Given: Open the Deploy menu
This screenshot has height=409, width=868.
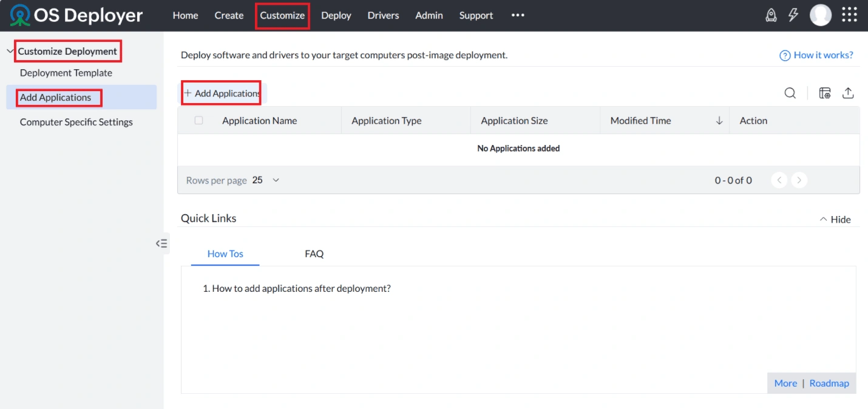Looking at the screenshot, I should point(336,15).
